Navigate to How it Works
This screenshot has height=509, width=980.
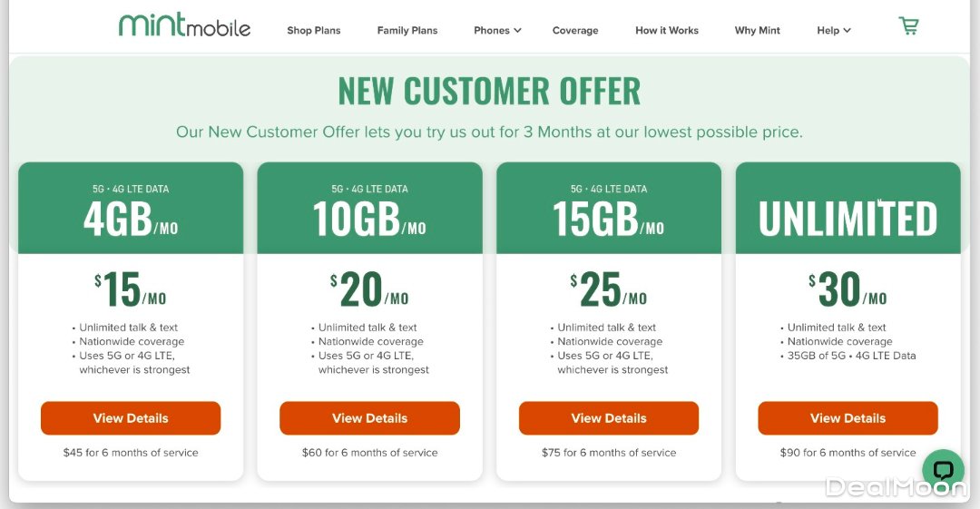[x=667, y=30]
